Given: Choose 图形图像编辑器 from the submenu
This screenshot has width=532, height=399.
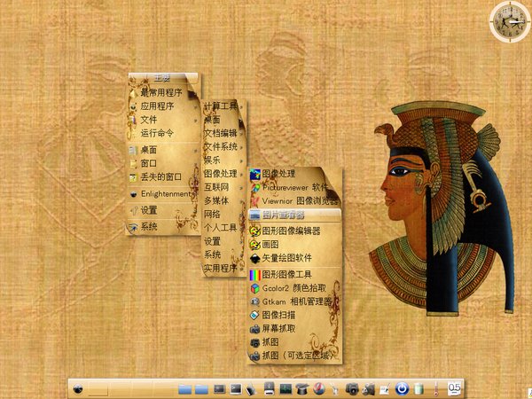Looking at the screenshot, I should coord(290,231).
